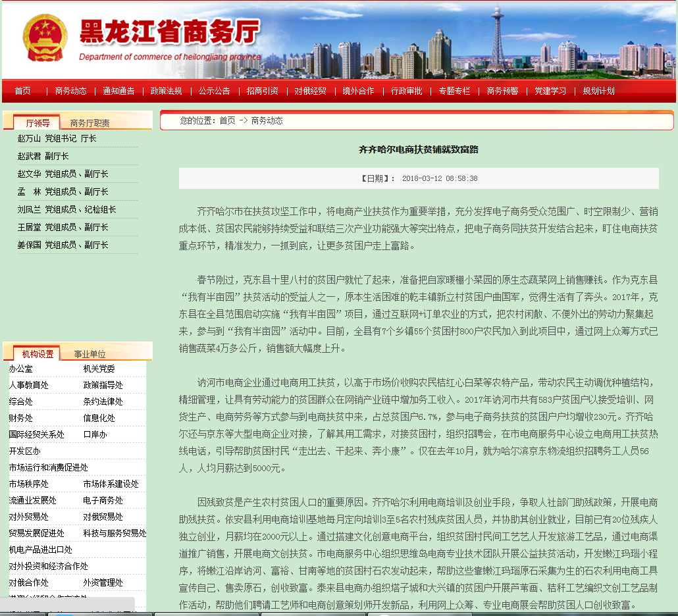Image resolution: width=678 pixels, height=616 pixels.
Task: Switch to the 商务厅职责 tab
Action: 90,123
